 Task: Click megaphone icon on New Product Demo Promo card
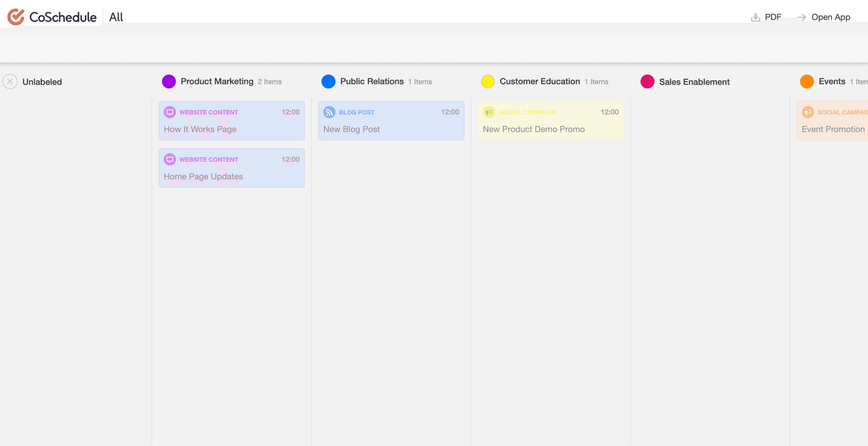489,112
